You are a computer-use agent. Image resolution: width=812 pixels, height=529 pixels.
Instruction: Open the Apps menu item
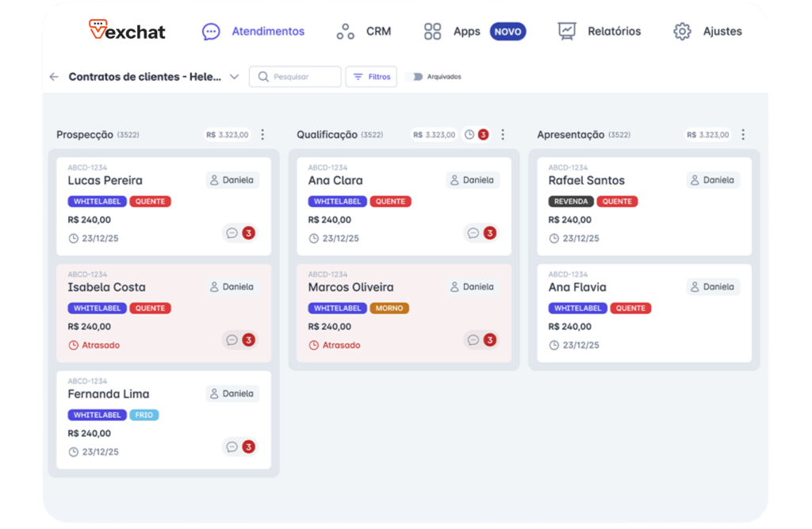[453, 32]
